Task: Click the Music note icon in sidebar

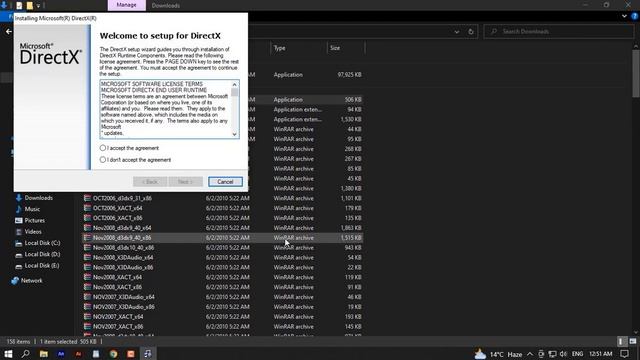Action: [x=18, y=209]
